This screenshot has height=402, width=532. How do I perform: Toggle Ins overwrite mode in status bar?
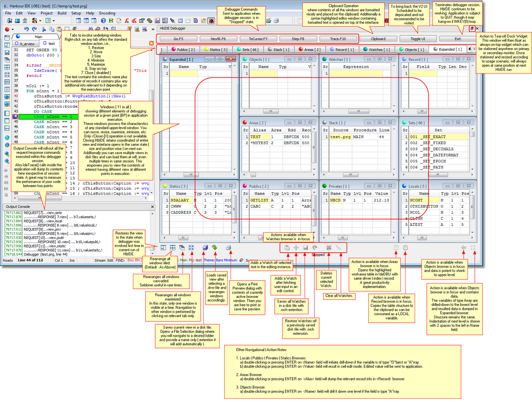tap(71, 259)
